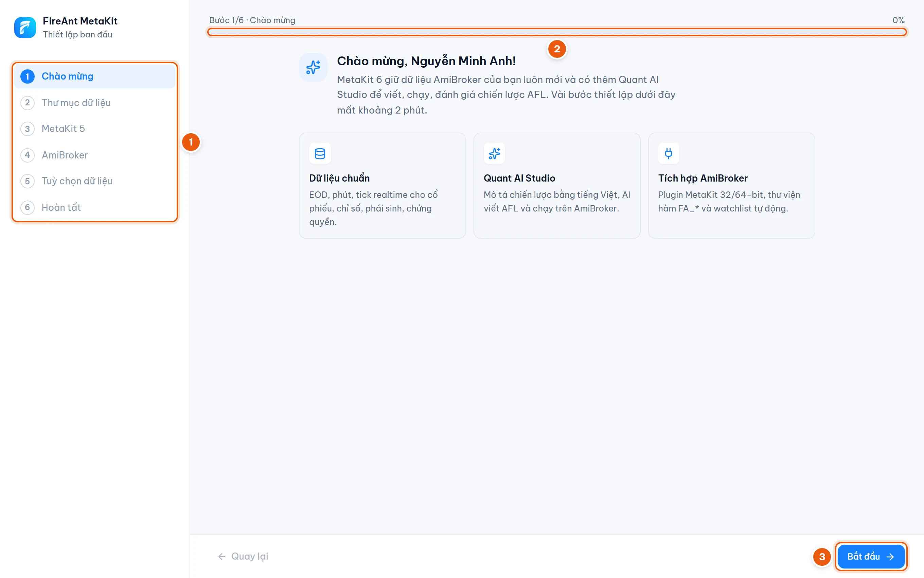
Task: Click the plug icon in Tích hợp AmiBroker card
Action: click(669, 153)
